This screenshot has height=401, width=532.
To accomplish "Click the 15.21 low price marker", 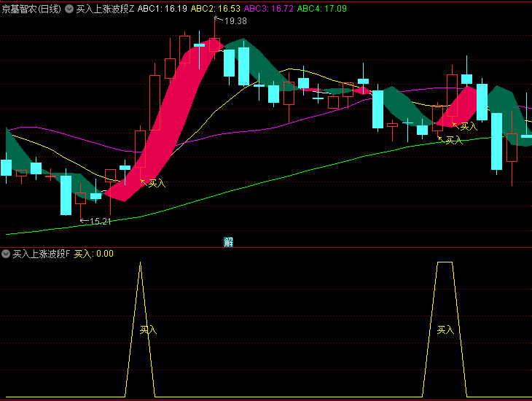I will [101, 222].
